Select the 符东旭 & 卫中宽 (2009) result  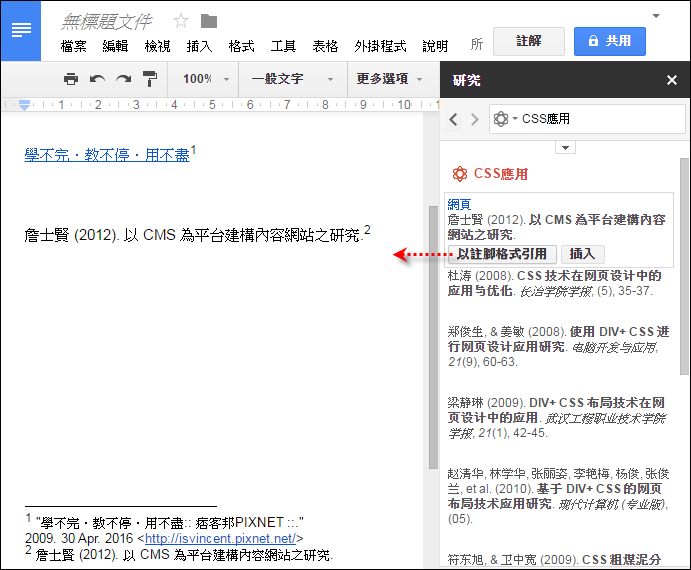pos(554,559)
